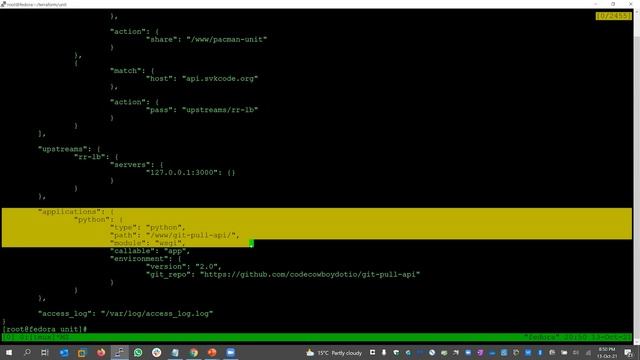
Task: Click the github.com git-pull-api URL
Action: 310,275
